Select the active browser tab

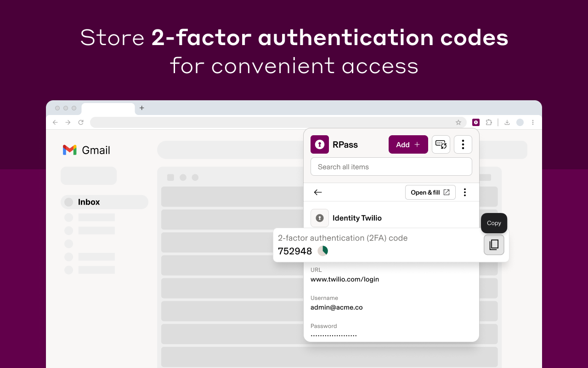[x=108, y=109]
